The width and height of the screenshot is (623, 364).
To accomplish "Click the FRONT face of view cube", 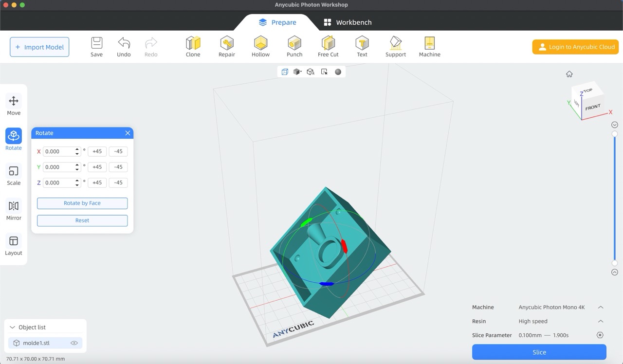I will [x=592, y=107].
